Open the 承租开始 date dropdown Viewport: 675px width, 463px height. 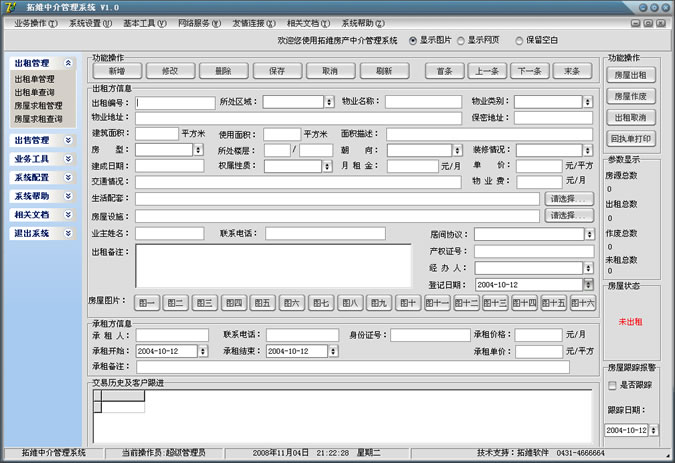point(203,351)
